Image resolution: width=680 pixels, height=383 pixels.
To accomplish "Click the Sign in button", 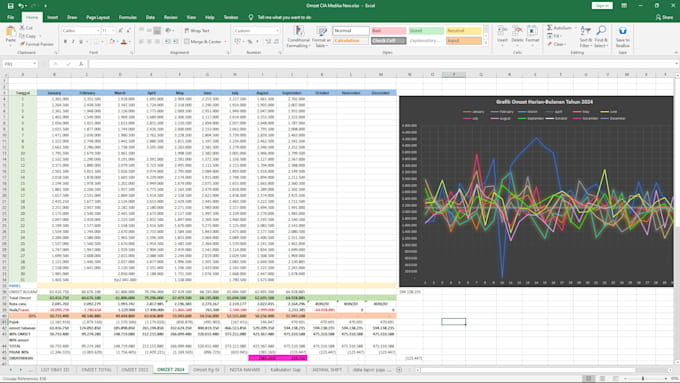I will coord(602,6).
